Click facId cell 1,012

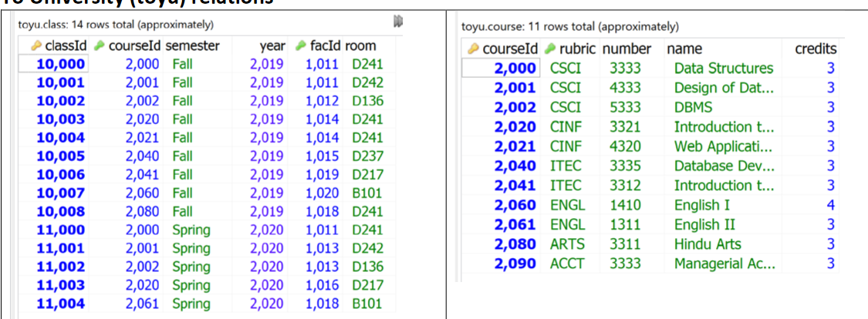(x=322, y=101)
